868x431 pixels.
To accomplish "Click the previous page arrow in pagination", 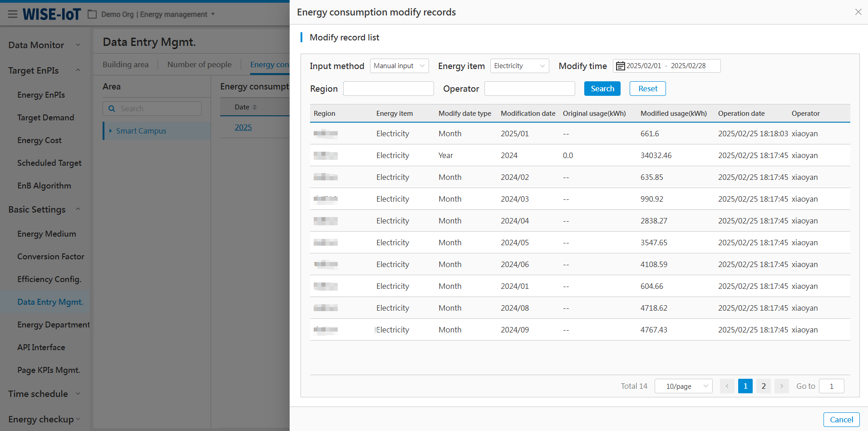I will (x=727, y=386).
